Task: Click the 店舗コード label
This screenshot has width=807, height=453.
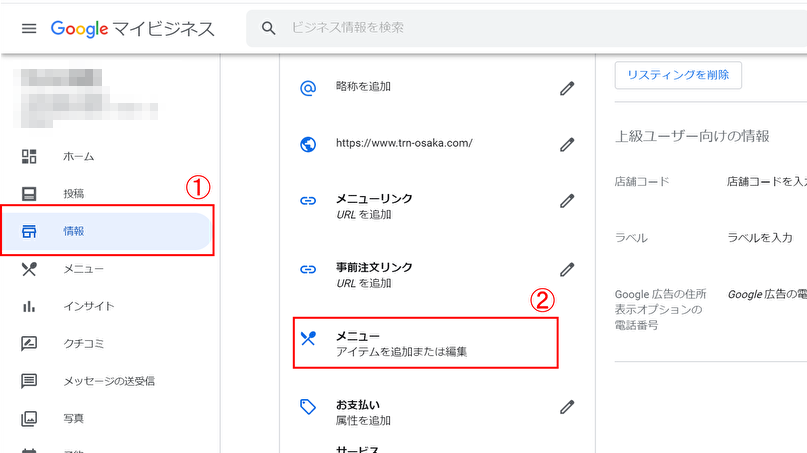Action: coord(642,182)
